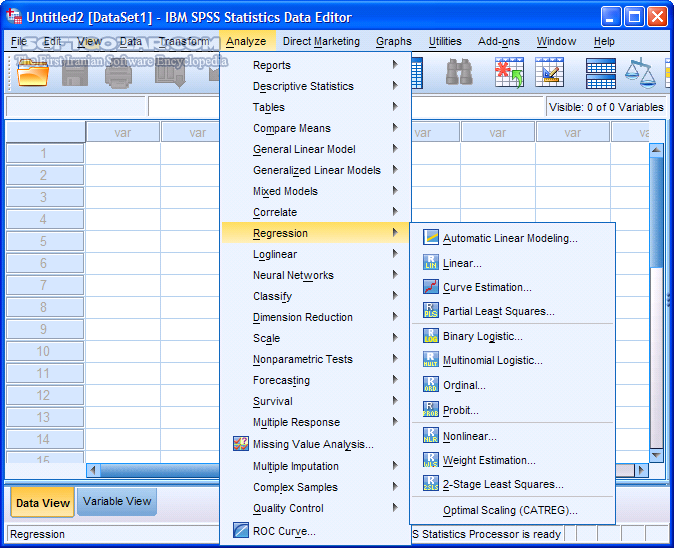The image size is (674, 548).
Task: Expand the Quality Control submenu
Action: pyautogui.click(x=316, y=508)
